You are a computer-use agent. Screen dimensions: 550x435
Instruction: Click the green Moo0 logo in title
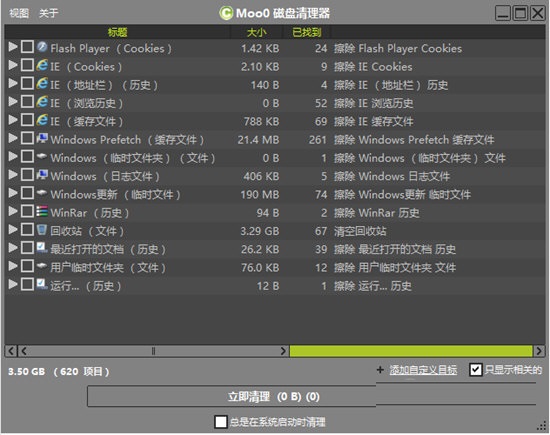point(226,13)
